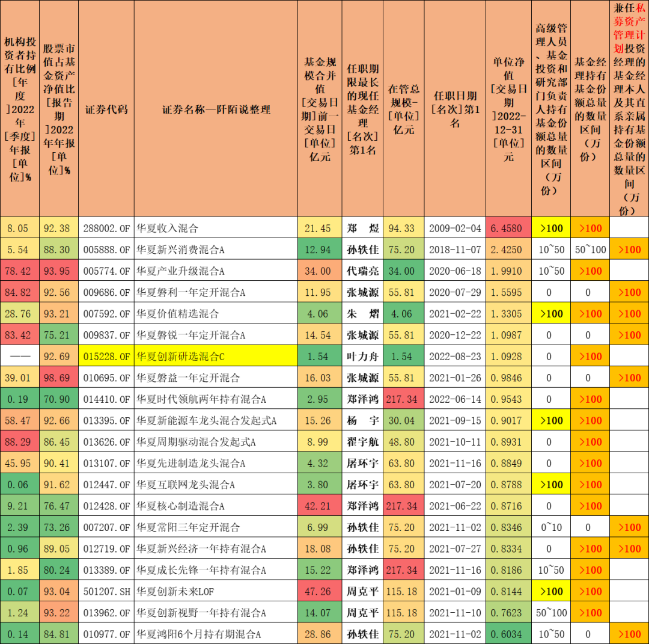This screenshot has width=649, height=644.
Task: Click manager 张城源 in 华夏磐锐 row
Action: tap(362, 335)
